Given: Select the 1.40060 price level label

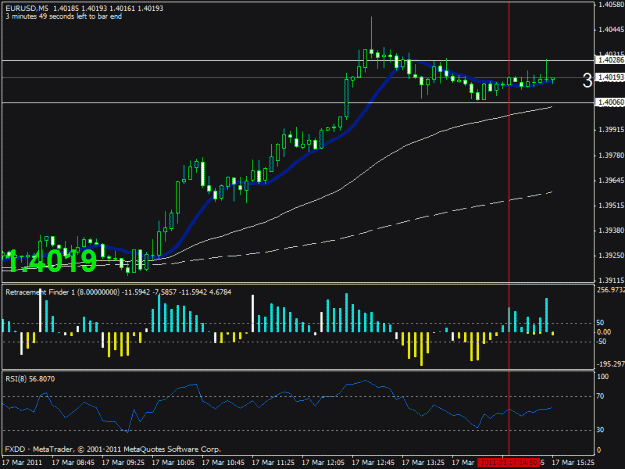Looking at the screenshot, I should [x=610, y=102].
